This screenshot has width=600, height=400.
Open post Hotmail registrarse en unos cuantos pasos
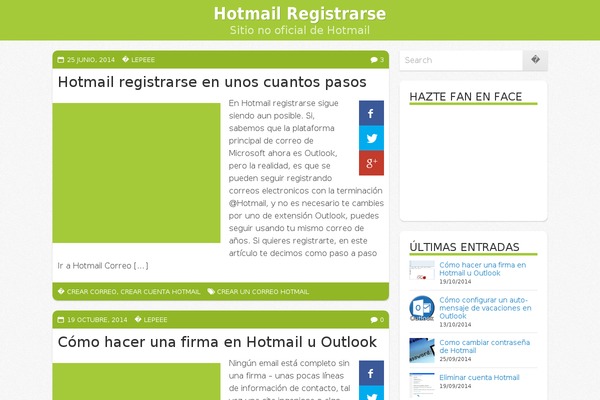click(x=212, y=82)
